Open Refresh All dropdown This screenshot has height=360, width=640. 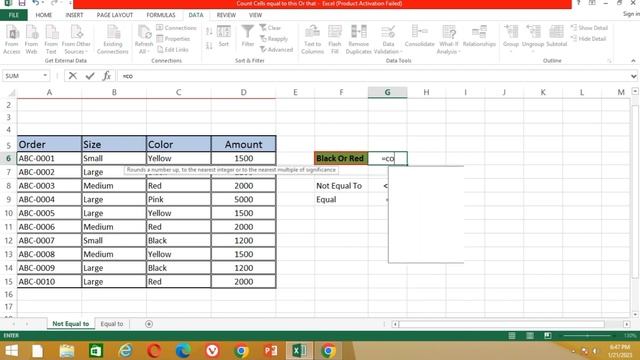point(144,39)
